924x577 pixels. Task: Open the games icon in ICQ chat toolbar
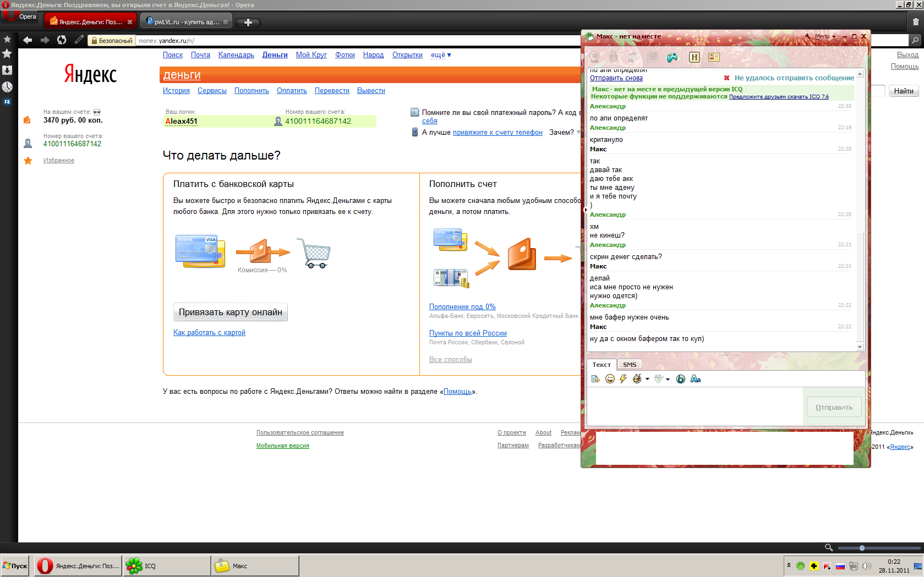672,57
